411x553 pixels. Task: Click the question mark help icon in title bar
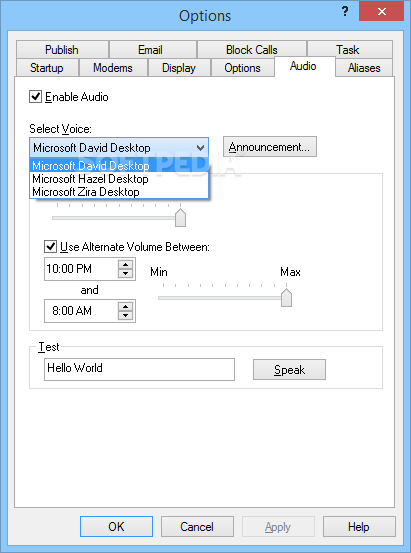click(x=345, y=12)
